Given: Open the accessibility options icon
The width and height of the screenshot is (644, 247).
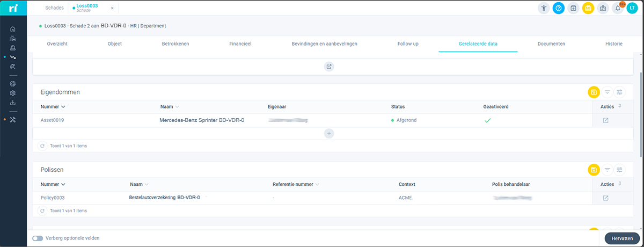Looking at the screenshot, I should coord(544,8).
